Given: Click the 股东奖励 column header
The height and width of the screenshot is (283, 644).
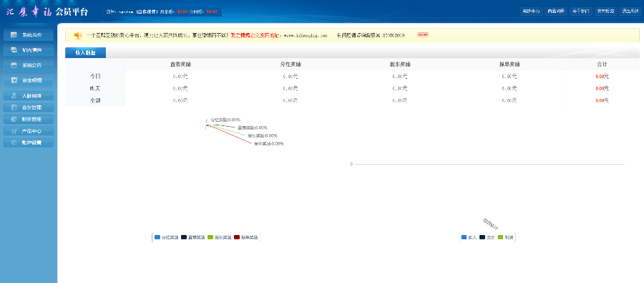Looking at the screenshot, I should (400, 64).
